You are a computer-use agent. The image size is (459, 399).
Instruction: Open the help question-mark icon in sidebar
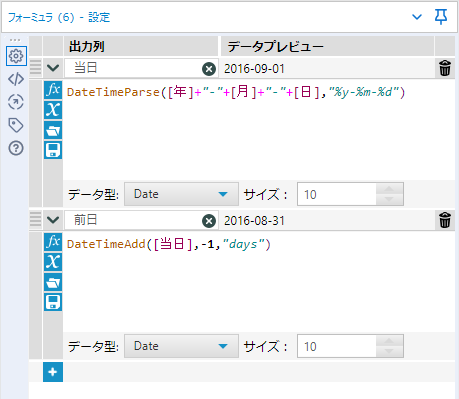pos(16,148)
